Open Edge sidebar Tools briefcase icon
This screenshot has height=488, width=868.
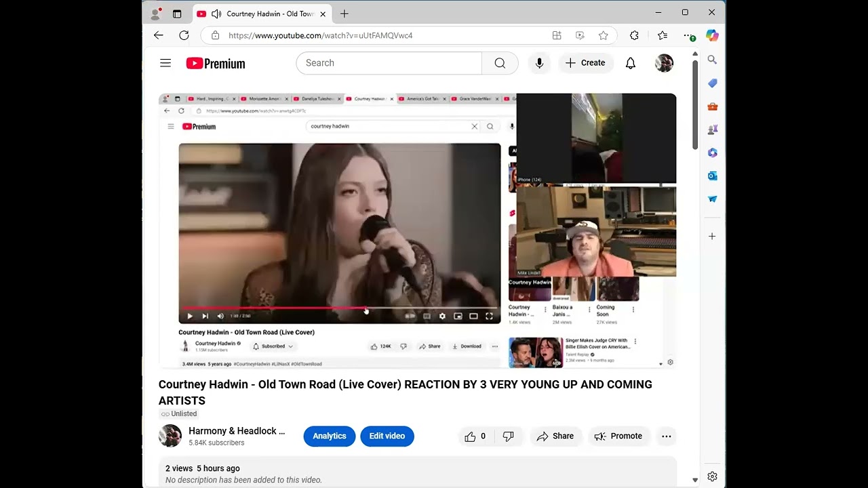click(x=712, y=106)
